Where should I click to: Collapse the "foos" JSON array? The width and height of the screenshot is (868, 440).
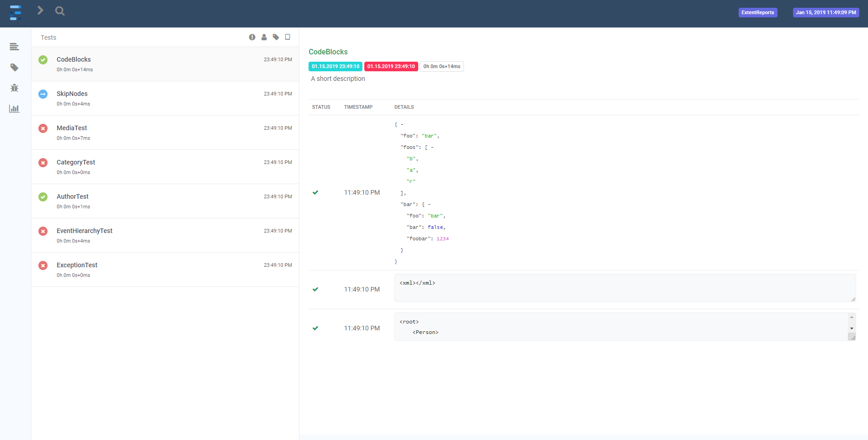(432, 148)
